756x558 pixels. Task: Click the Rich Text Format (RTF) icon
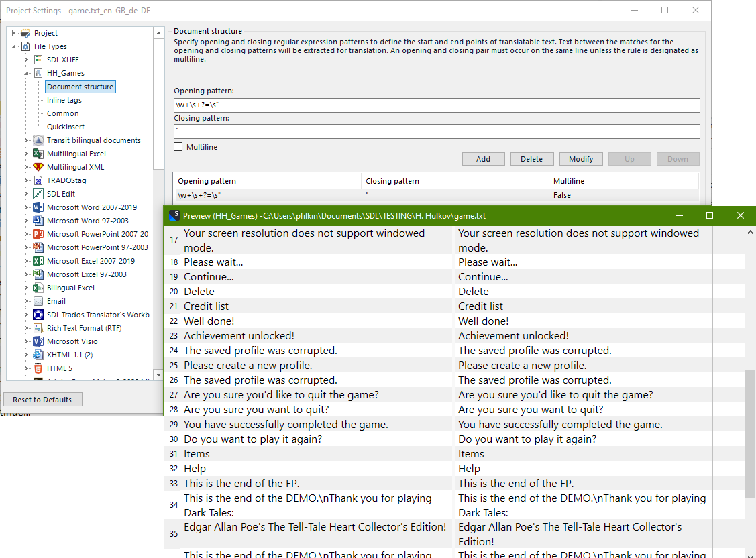pos(39,328)
